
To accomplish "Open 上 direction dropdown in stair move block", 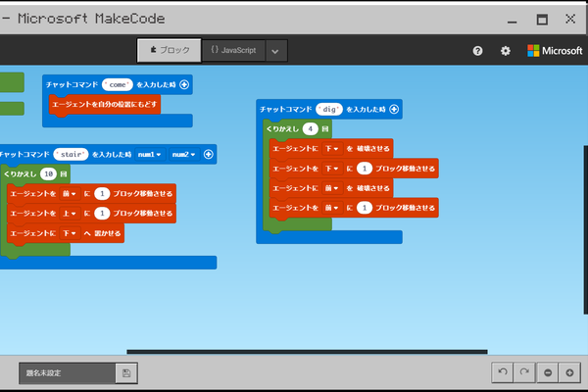I will pos(70,214).
